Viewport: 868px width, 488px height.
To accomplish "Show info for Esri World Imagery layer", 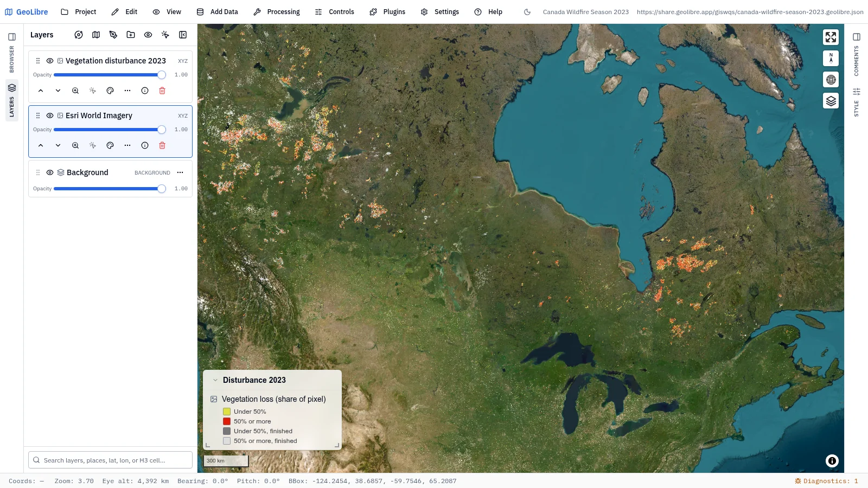I will click(x=145, y=145).
